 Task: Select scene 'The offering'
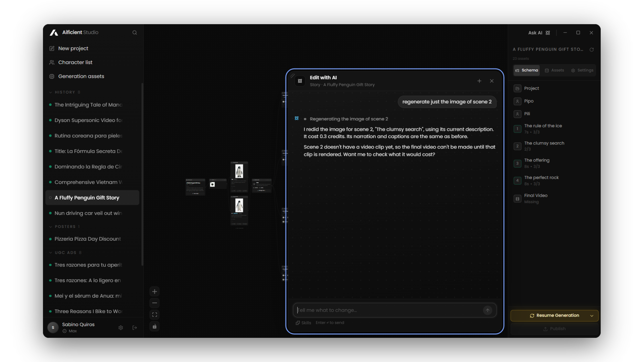click(554, 163)
